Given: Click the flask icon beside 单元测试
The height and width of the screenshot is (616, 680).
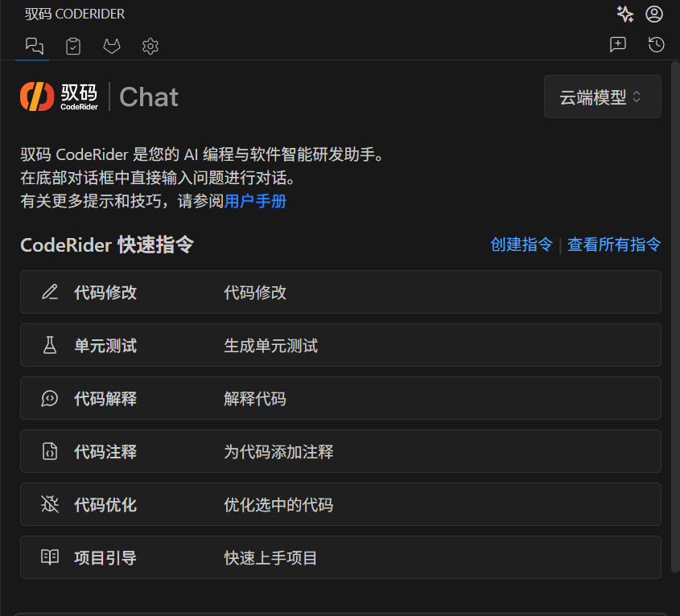Looking at the screenshot, I should [50, 345].
